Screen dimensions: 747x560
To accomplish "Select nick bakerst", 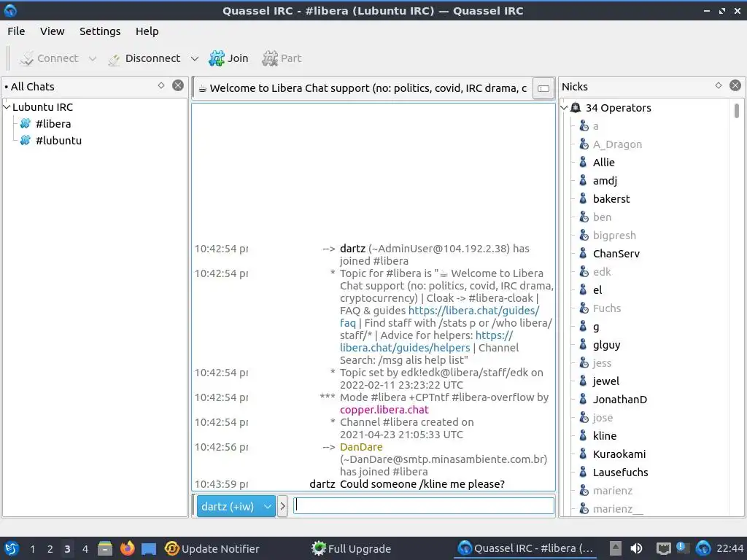I will [611, 199].
